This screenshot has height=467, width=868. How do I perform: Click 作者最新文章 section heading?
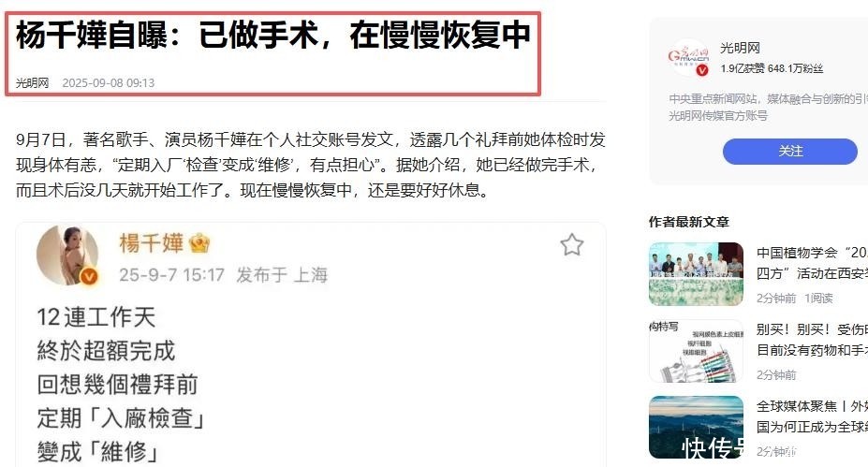tap(689, 222)
